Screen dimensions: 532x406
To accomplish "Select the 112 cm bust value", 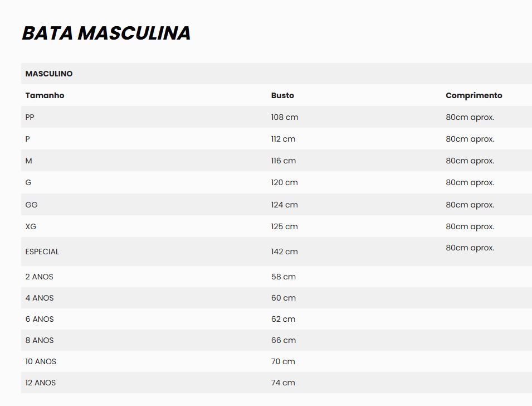I will (x=283, y=139).
